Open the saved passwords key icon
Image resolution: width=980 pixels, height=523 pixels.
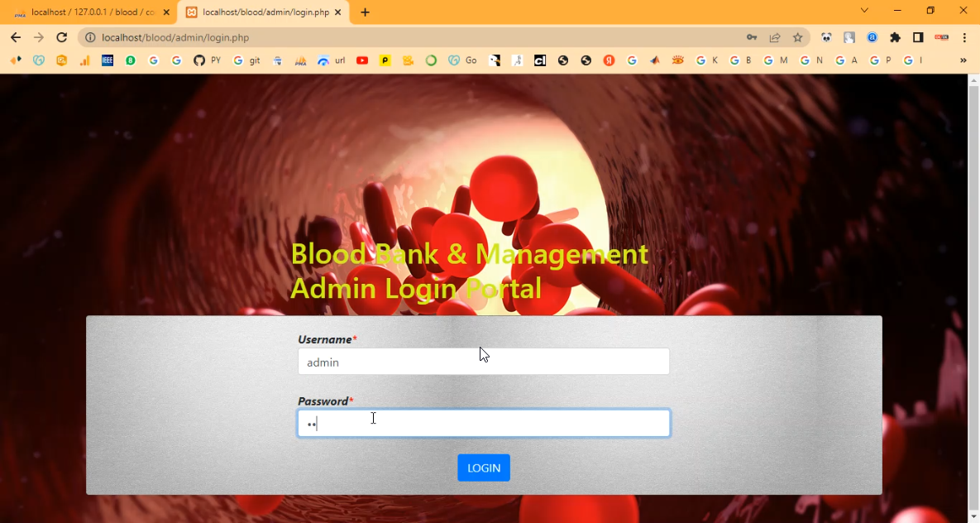point(752,37)
